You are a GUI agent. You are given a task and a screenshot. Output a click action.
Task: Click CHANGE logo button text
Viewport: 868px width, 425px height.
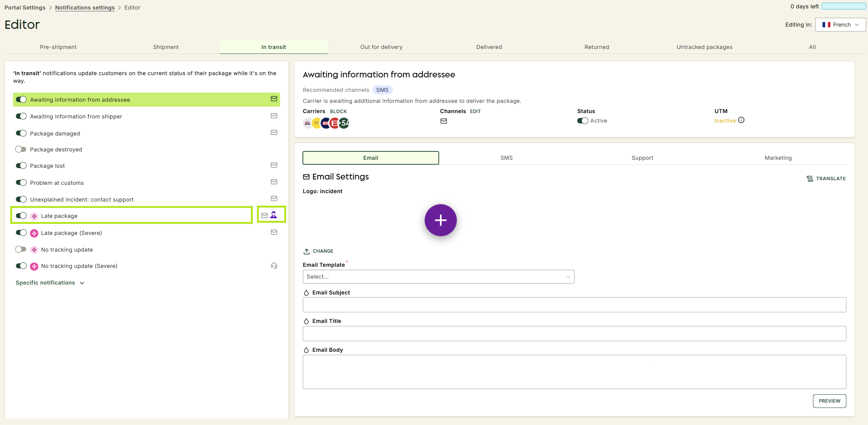(323, 251)
